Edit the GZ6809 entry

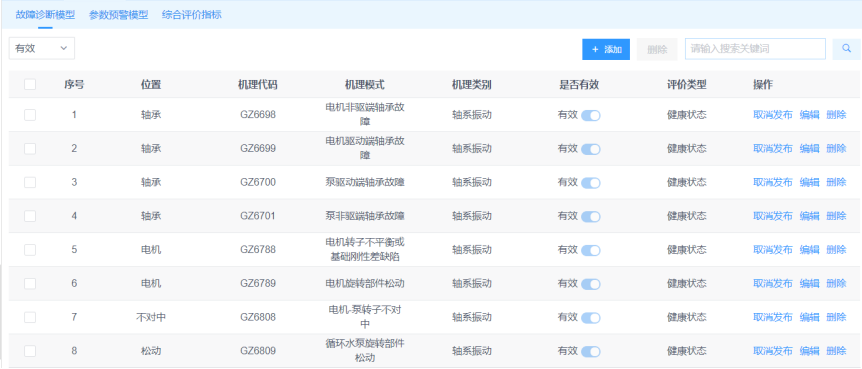(x=809, y=351)
